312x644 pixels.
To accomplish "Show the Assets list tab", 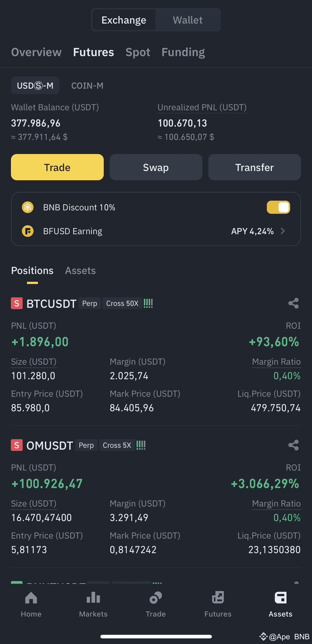I will pyautogui.click(x=80, y=271).
